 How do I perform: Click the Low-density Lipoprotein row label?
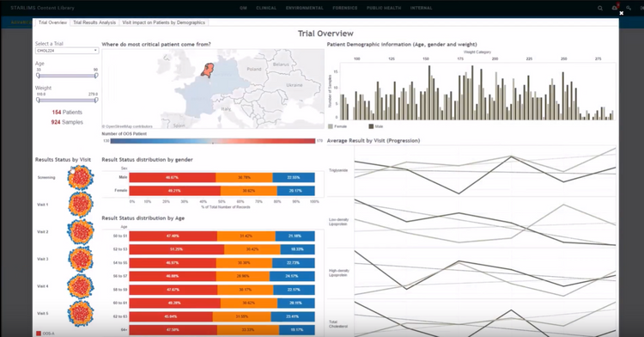pos(338,222)
